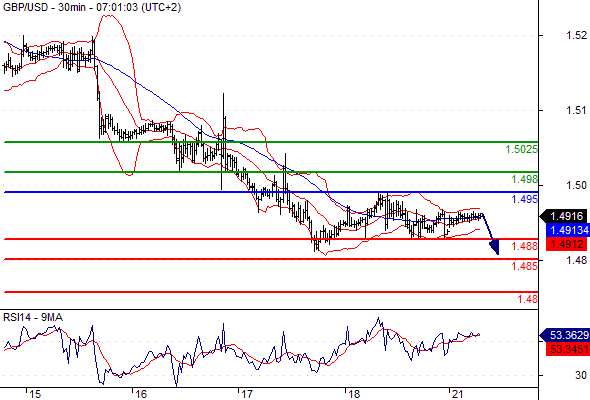This screenshot has width=590, height=400.
Task: Click date 21 on the time axis
Action: tap(458, 394)
